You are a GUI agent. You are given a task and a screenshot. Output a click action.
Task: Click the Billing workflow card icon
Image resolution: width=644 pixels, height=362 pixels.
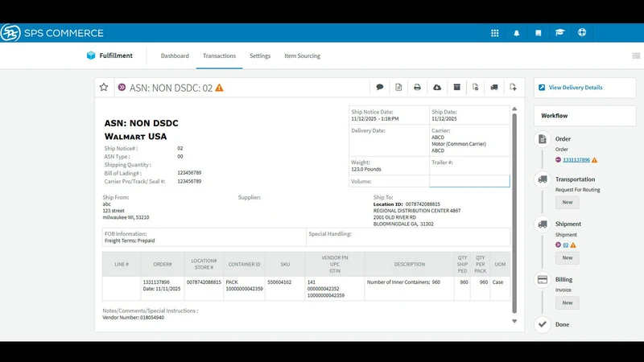pos(543,280)
